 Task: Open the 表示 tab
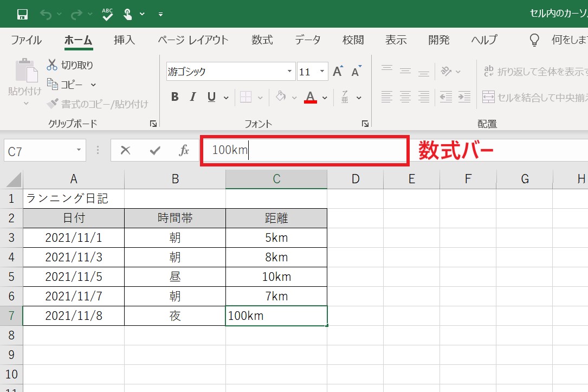396,40
